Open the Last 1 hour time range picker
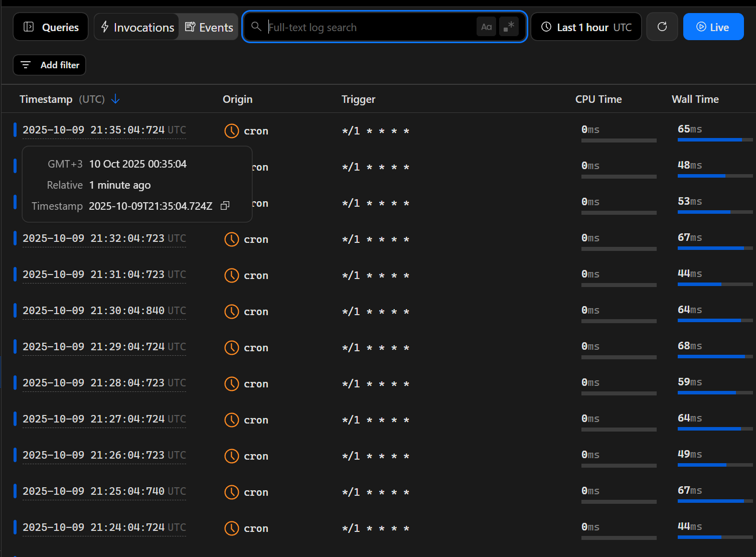The height and width of the screenshot is (557, 756). tap(586, 27)
